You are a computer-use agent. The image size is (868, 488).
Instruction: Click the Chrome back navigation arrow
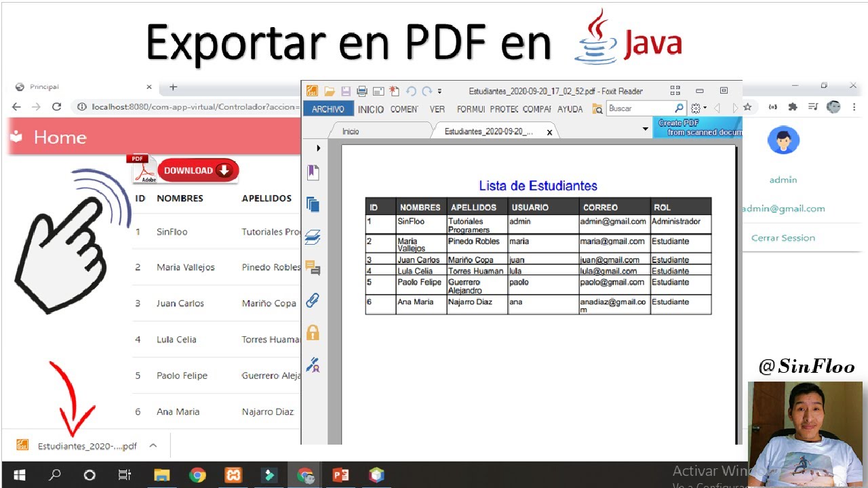click(16, 106)
